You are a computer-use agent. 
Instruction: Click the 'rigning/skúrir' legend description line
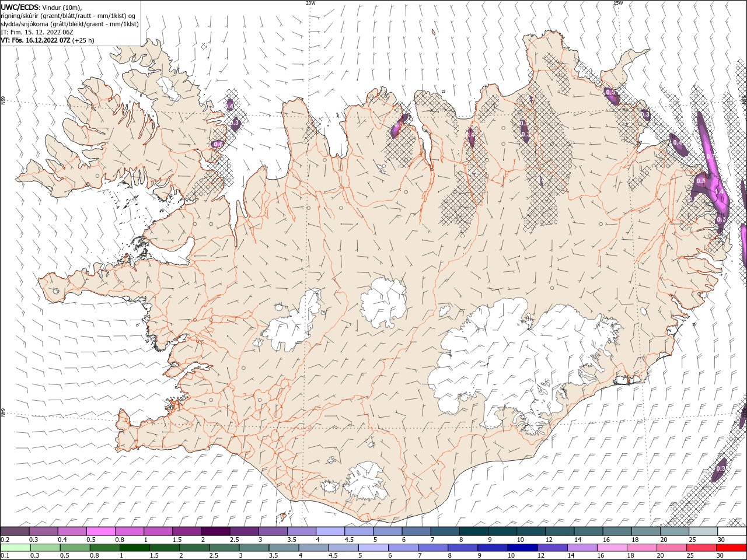pyautogui.click(x=68, y=16)
